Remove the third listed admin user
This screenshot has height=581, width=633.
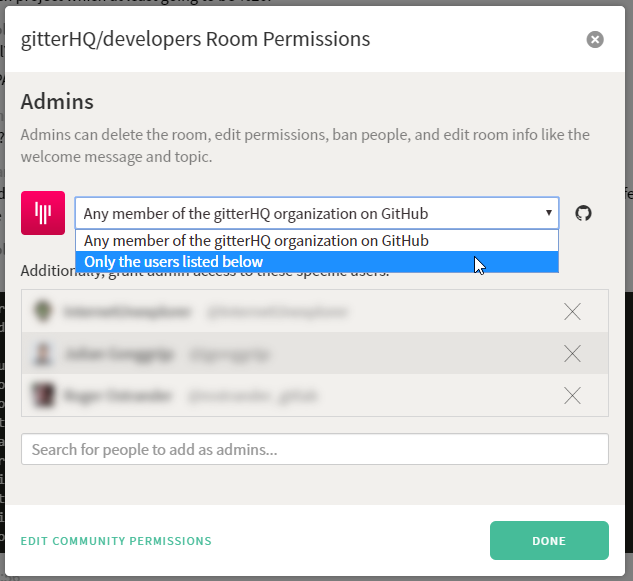tap(572, 395)
